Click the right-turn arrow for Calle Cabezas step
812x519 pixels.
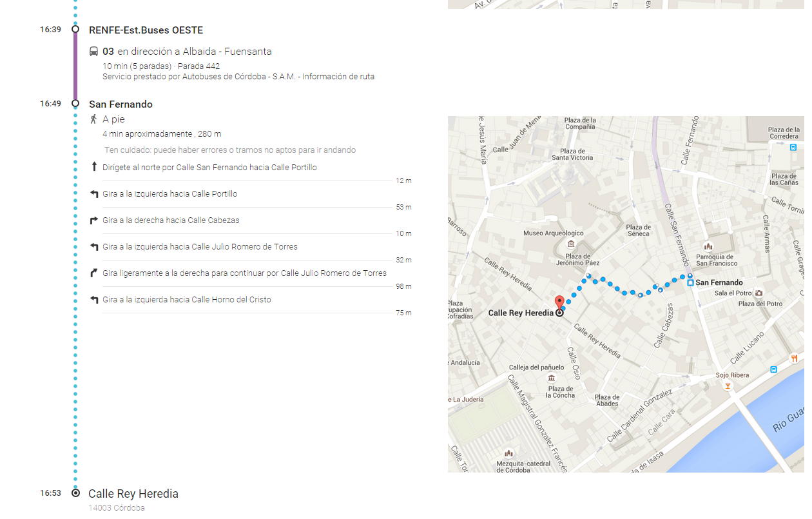tap(94, 220)
